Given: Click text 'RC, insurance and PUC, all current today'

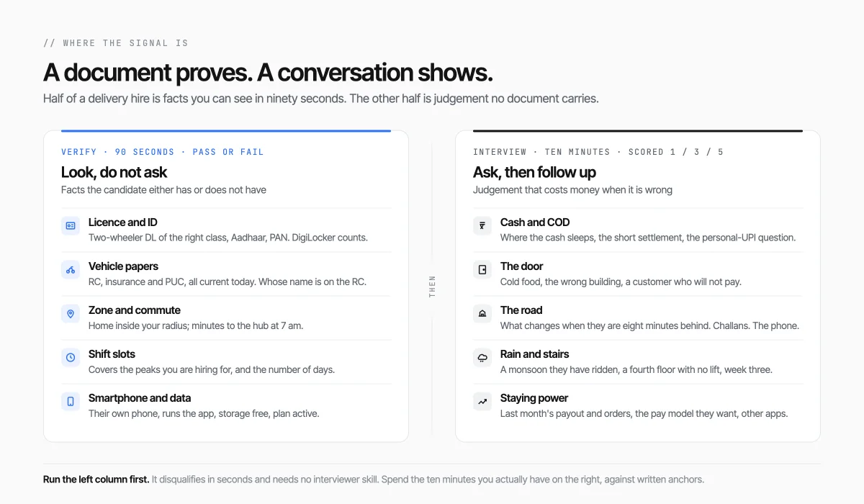Looking at the screenshot, I should coord(172,282).
